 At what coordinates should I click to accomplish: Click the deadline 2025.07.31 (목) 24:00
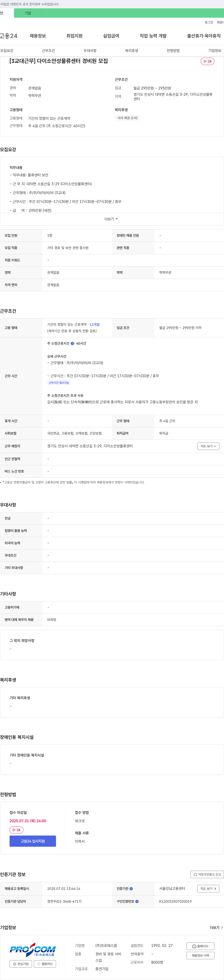point(28,821)
